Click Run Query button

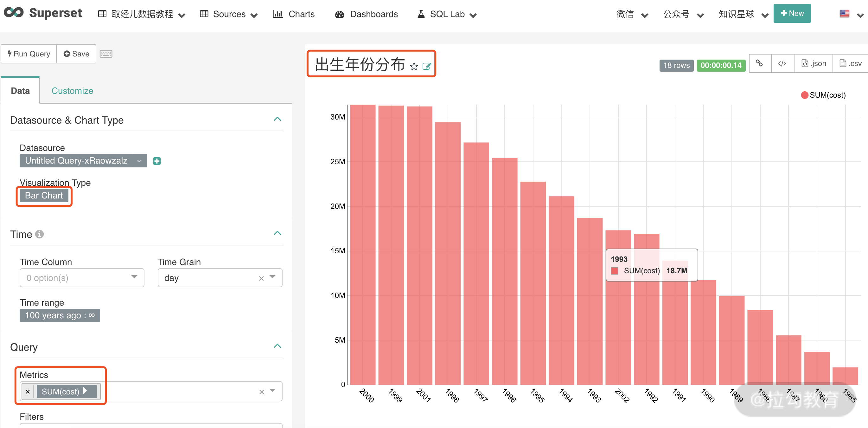(29, 54)
